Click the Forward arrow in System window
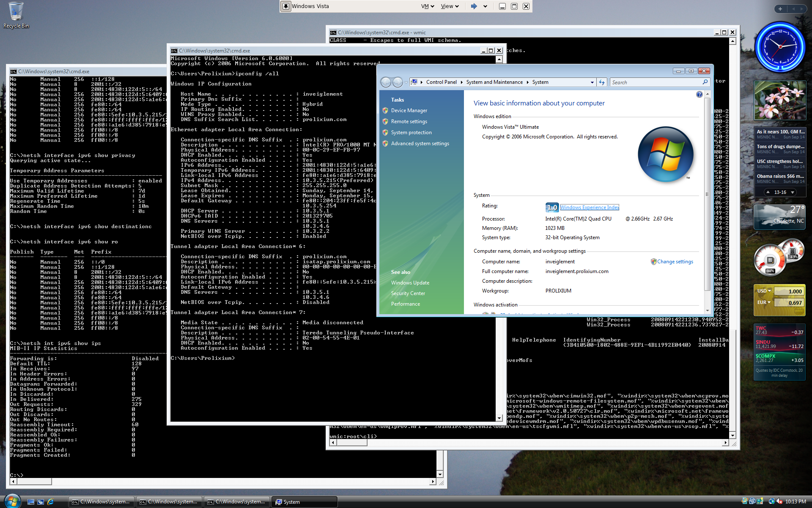The width and height of the screenshot is (812, 508). click(398, 82)
